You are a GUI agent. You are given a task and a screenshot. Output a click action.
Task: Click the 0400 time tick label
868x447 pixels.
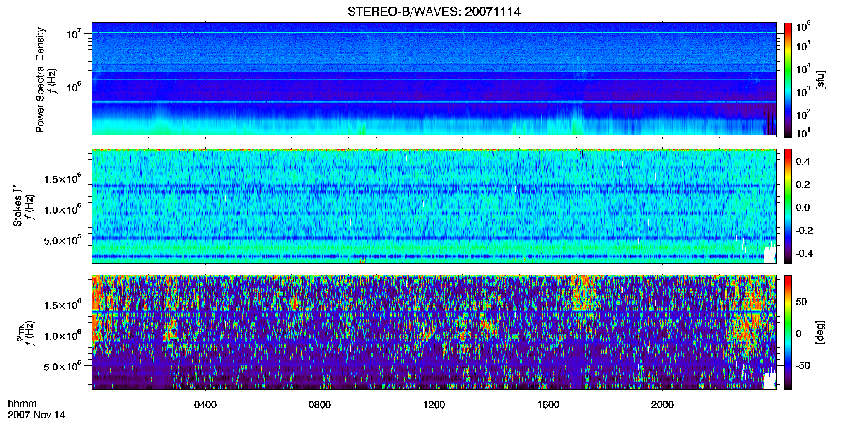point(205,405)
